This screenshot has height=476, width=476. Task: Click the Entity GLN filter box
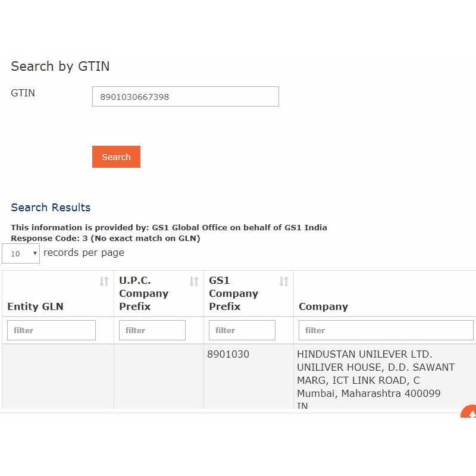pyautogui.click(x=51, y=330)
